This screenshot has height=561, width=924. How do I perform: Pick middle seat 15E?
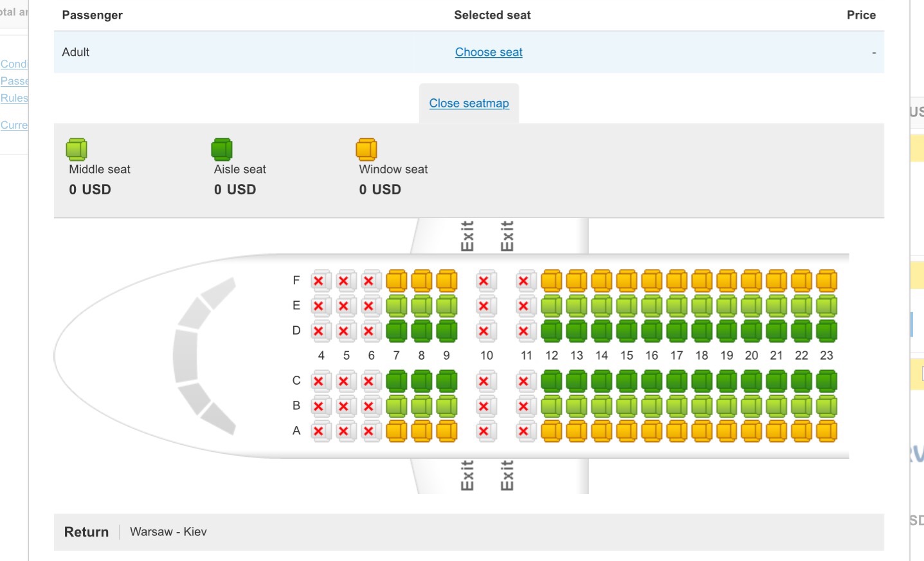point(626,306)
